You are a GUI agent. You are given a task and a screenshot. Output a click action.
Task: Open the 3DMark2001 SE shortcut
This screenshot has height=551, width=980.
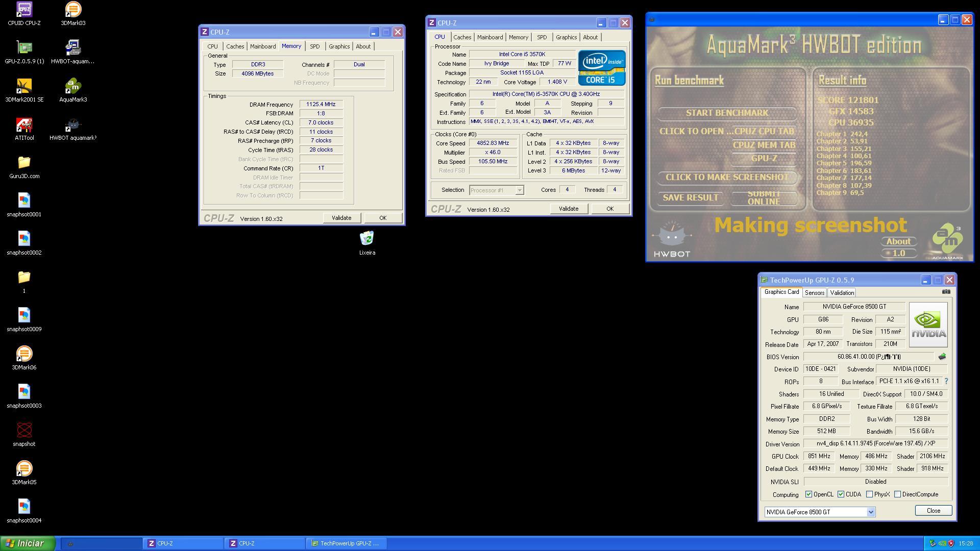24,90
